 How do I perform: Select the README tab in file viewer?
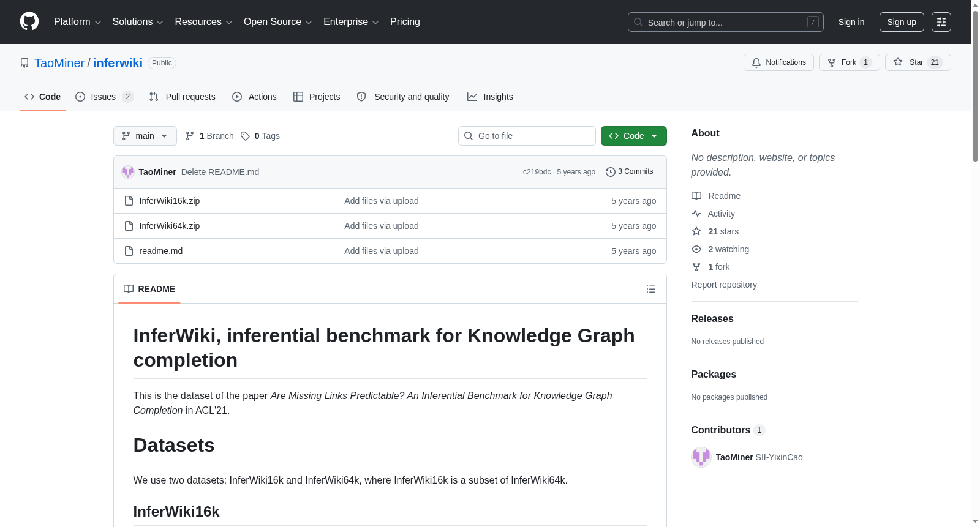pos(149,289)
